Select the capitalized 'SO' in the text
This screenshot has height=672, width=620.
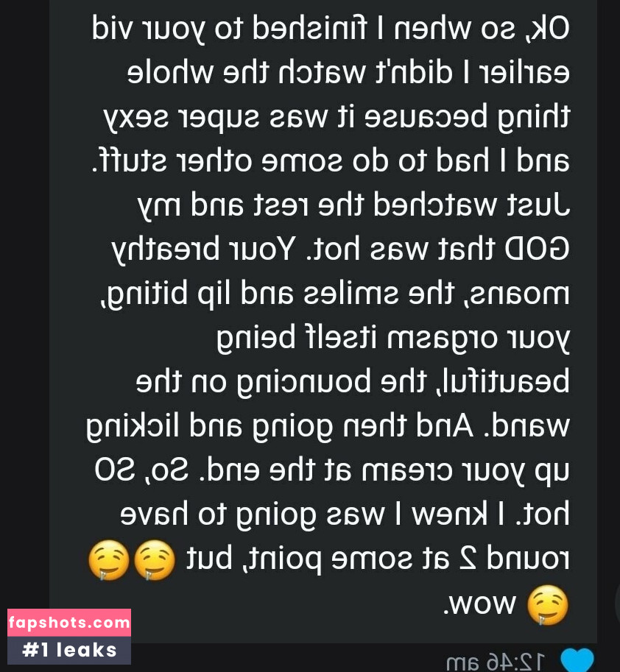(x=113, y=470)
